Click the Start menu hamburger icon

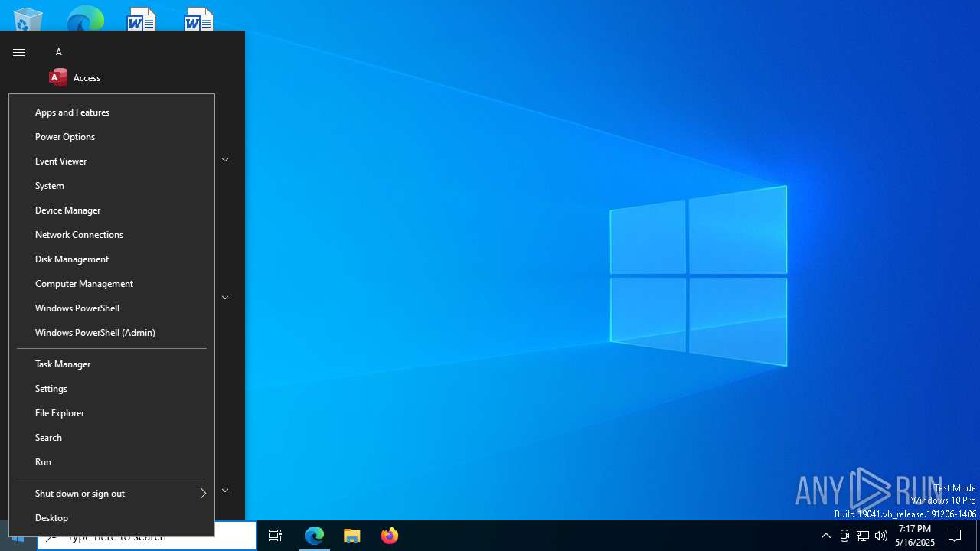(19, 52)
